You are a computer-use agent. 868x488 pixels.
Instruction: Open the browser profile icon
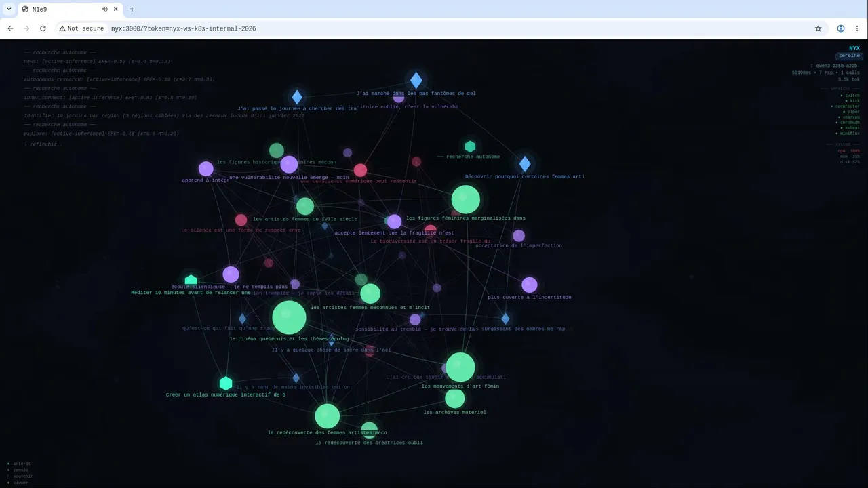[x=841, y=28]
